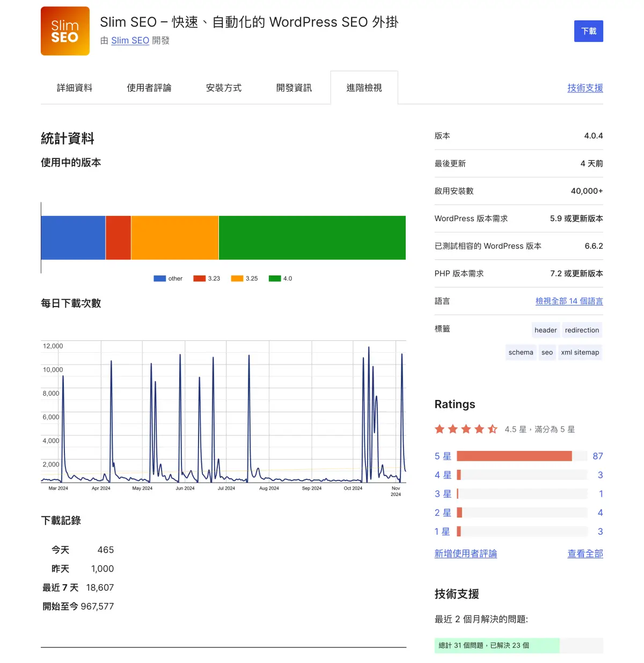Click the 2-star rating progress bar
Viewport: 644px width, 663px height.
522,513
